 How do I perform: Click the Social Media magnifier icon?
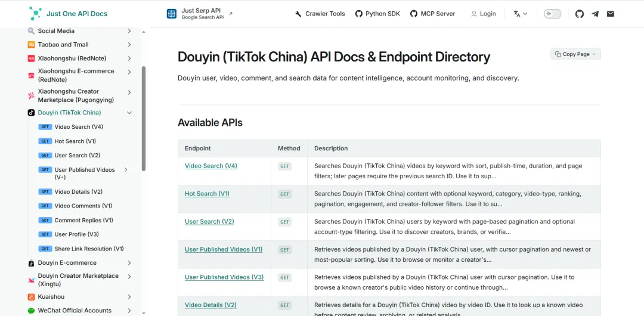tap(31, 31)
